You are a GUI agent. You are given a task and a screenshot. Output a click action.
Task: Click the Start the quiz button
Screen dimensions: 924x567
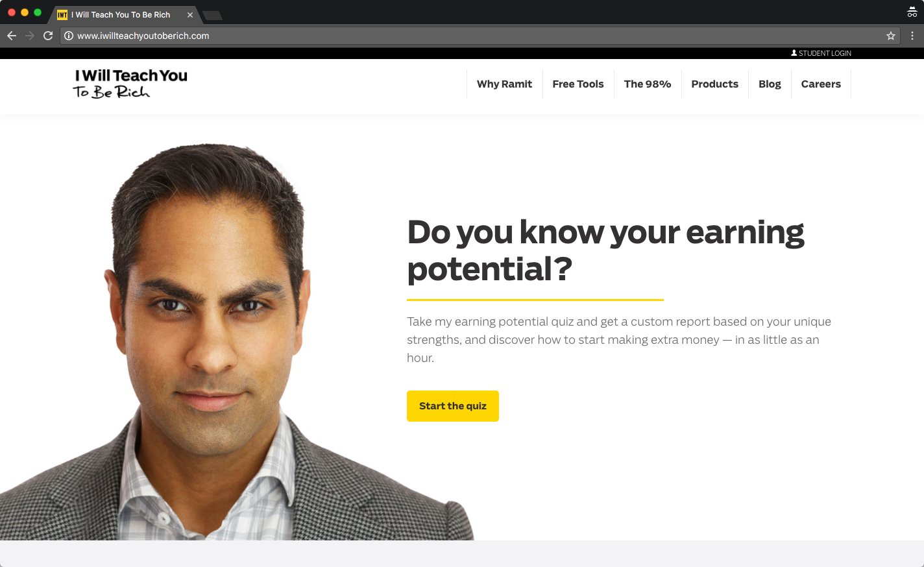(453, 406)
